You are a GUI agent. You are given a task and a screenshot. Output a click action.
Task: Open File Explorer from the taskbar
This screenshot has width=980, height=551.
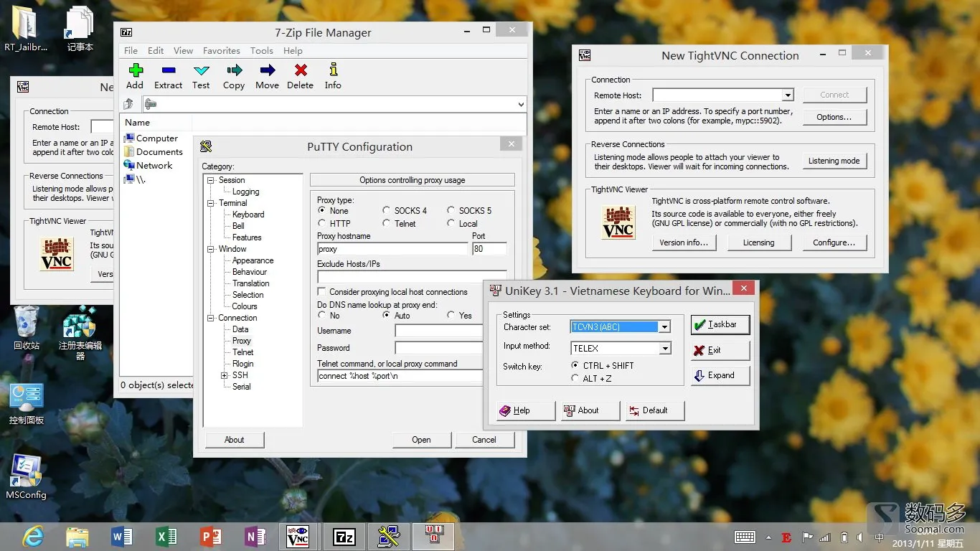[77, 536]
